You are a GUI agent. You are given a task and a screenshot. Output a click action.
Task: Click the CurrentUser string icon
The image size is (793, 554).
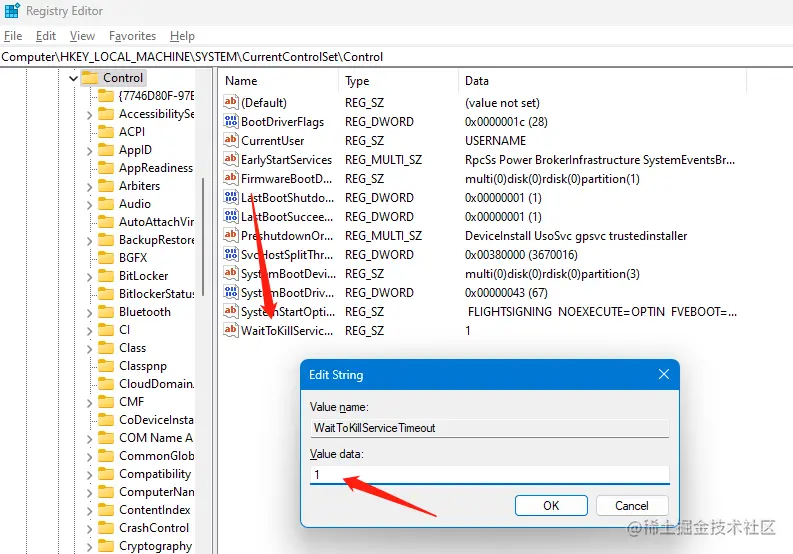point(231,140)
